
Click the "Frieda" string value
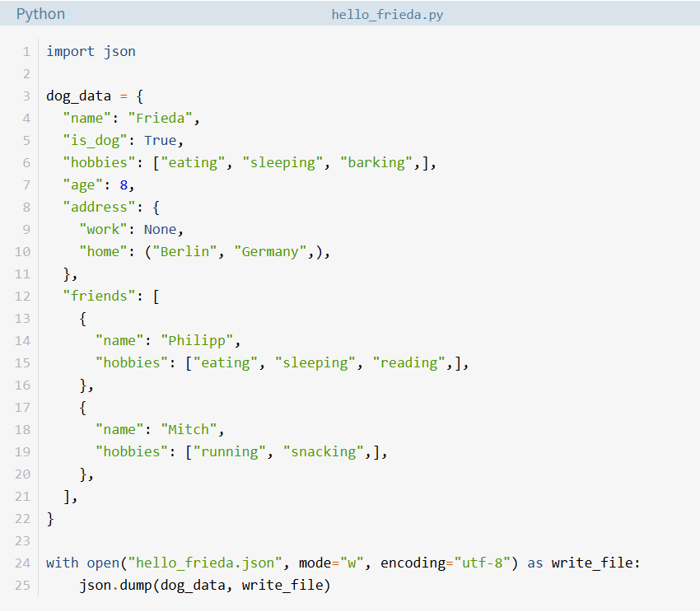[160, 119]
